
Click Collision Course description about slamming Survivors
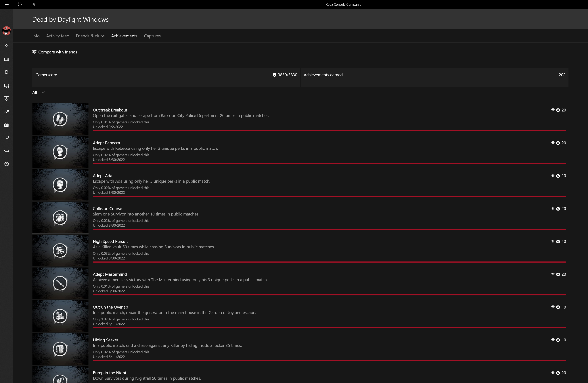146,214
